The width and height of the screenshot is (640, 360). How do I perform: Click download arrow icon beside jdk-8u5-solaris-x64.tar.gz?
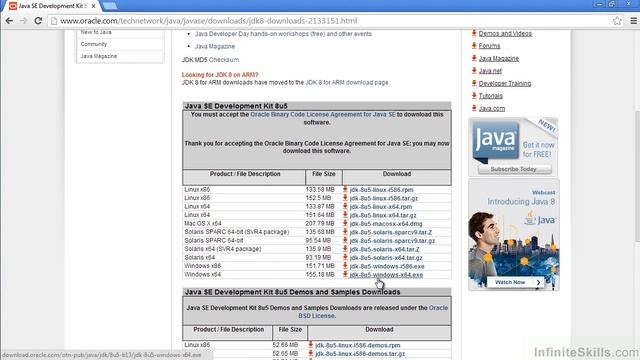point(345,258)
